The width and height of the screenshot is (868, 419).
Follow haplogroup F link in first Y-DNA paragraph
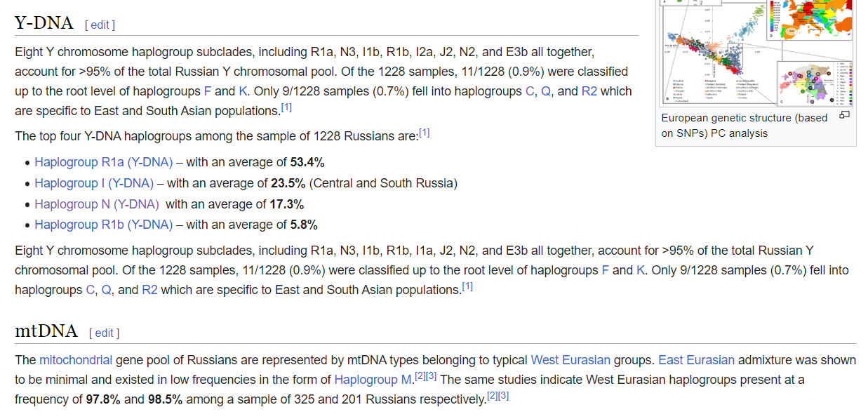pyautogui.click(x=208, y=91)
